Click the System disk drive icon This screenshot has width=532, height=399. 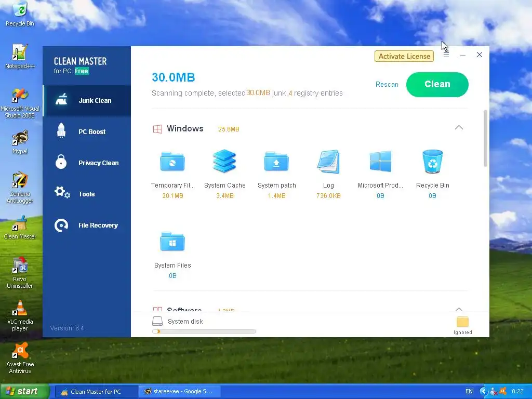pyautogui.click(x=157, y=321)
